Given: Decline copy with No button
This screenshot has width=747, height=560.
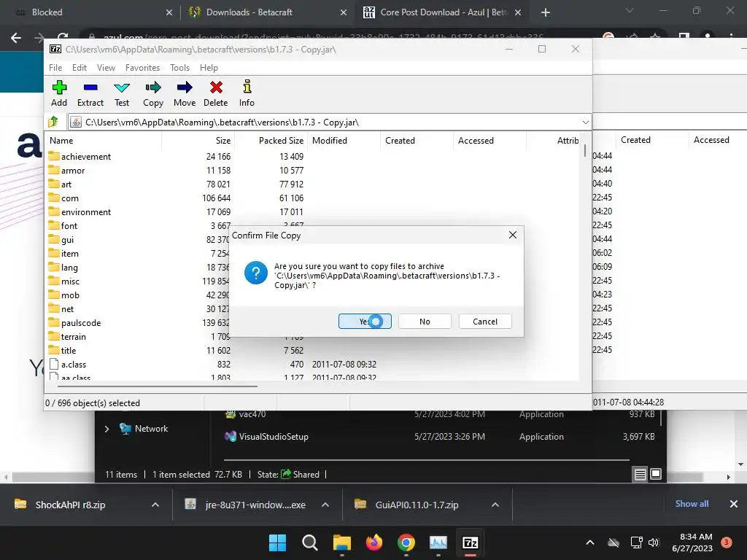Looking at the screenshot, I should (425, 322).
